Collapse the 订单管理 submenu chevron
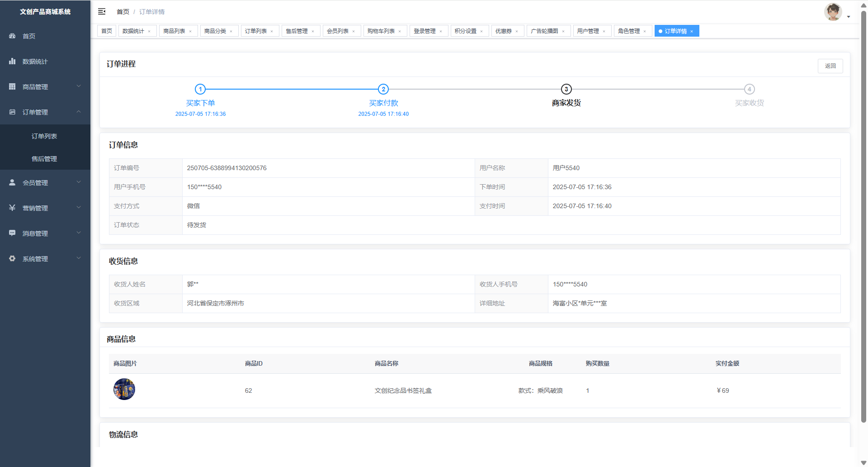The width and height of the screenshot is (868, 467). [79, 112]
